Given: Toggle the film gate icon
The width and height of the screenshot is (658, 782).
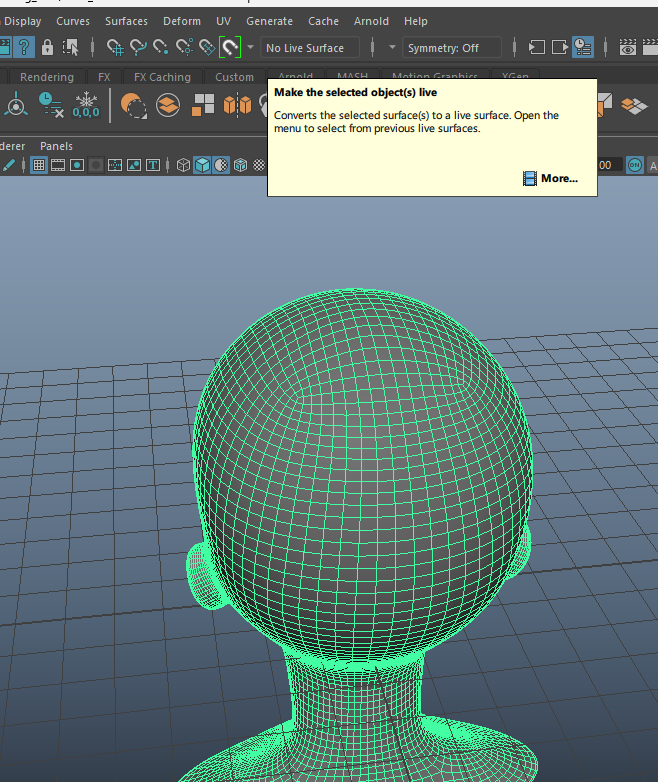Looking at the screenshot, I should click(x=58, y=165).
